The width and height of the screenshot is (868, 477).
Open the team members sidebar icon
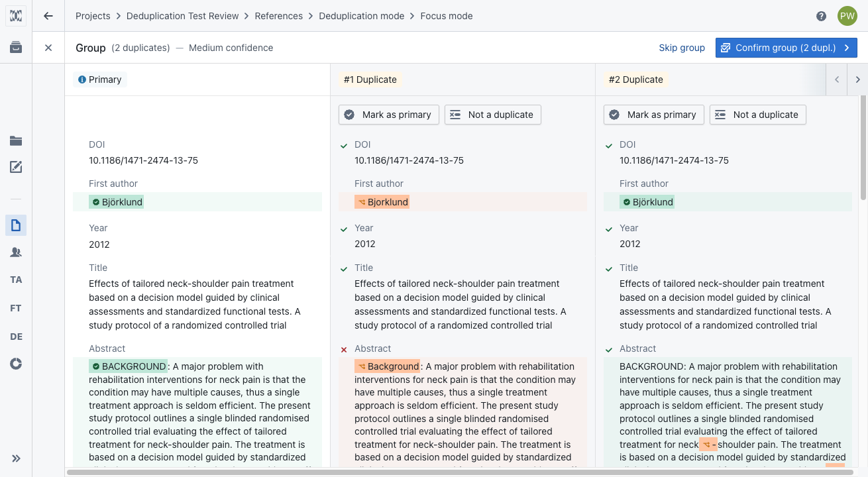point(16,252)
